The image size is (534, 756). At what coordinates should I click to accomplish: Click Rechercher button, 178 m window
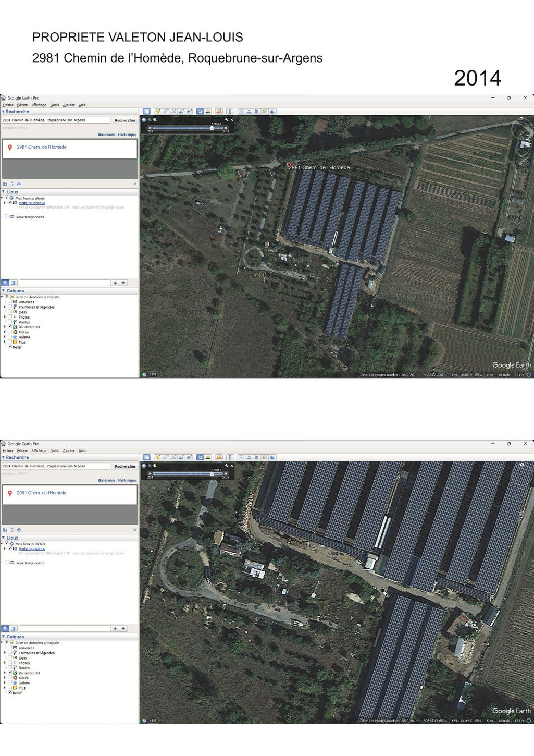coord(125,466)
